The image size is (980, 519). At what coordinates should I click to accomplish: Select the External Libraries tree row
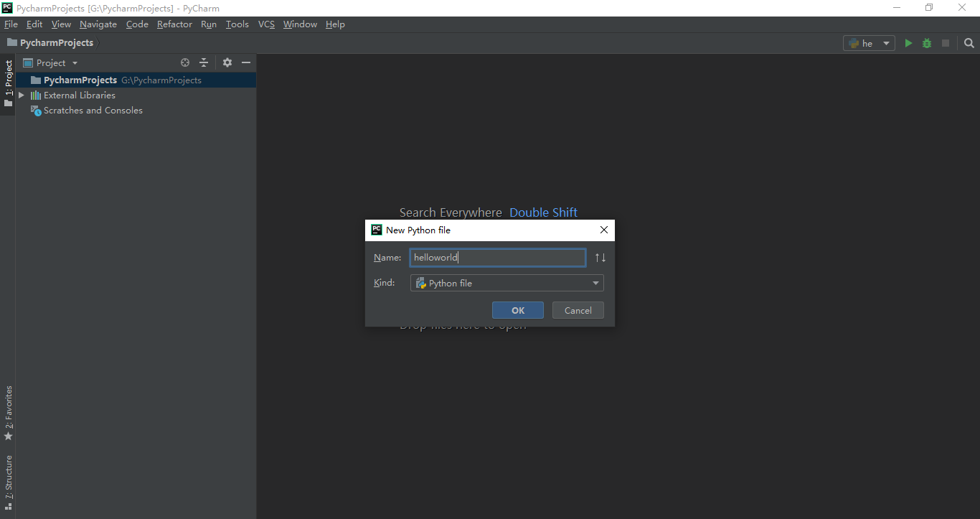(x=136, y=95)
